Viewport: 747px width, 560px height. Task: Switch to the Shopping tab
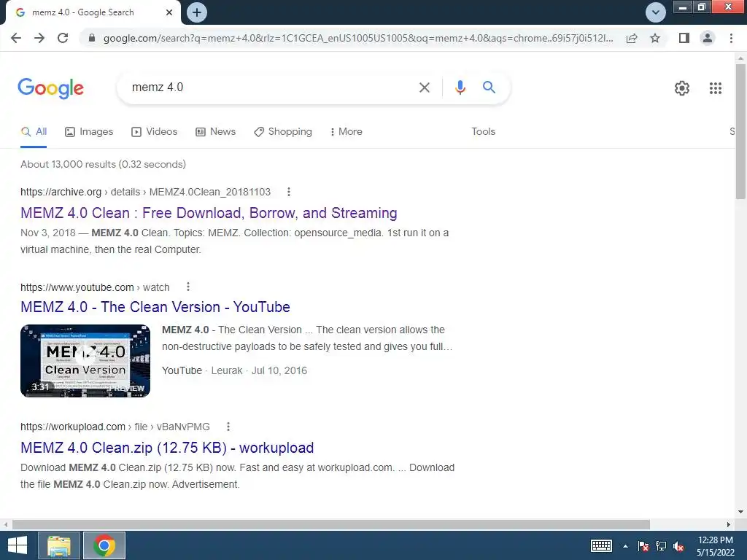click(x=283, y=132)
